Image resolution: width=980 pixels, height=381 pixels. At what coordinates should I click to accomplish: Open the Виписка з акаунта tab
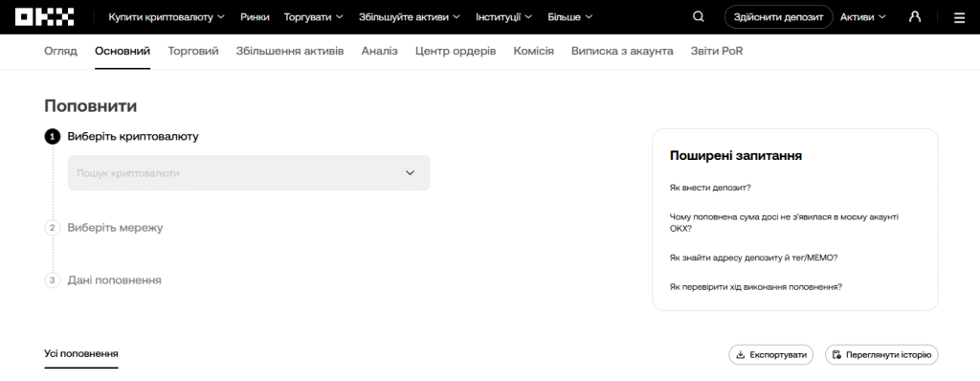tap(622, 52)
